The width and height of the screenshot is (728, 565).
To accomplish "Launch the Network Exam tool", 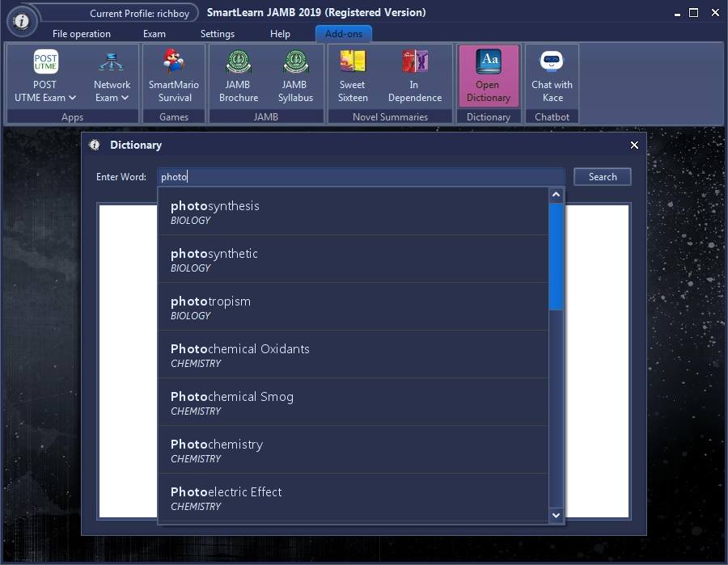I will (112, 76).
